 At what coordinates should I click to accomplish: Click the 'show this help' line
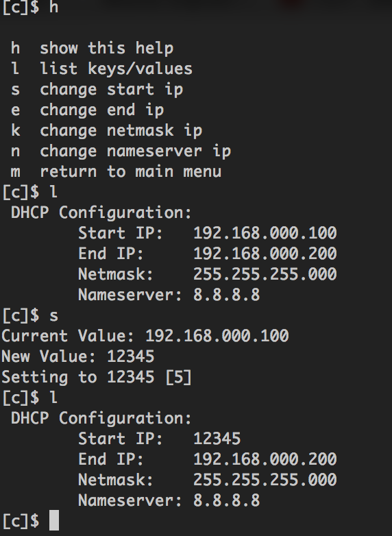point(93,49)
